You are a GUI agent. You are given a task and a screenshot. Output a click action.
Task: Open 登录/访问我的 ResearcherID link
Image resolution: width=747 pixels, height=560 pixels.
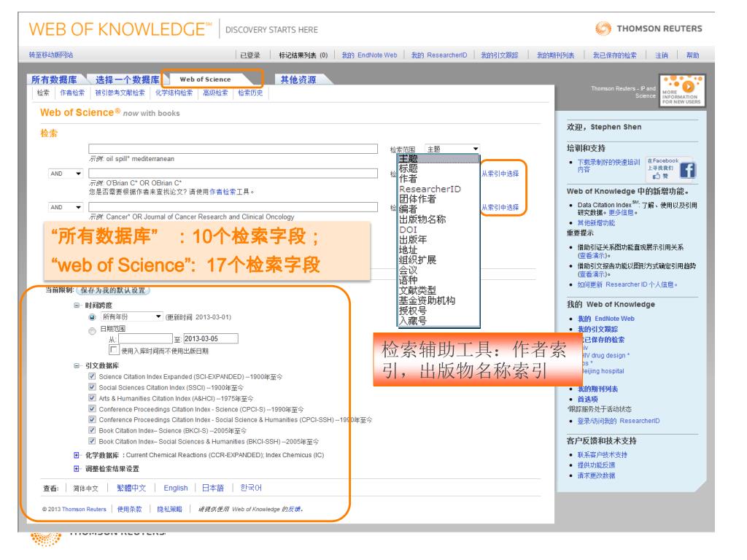619,421
